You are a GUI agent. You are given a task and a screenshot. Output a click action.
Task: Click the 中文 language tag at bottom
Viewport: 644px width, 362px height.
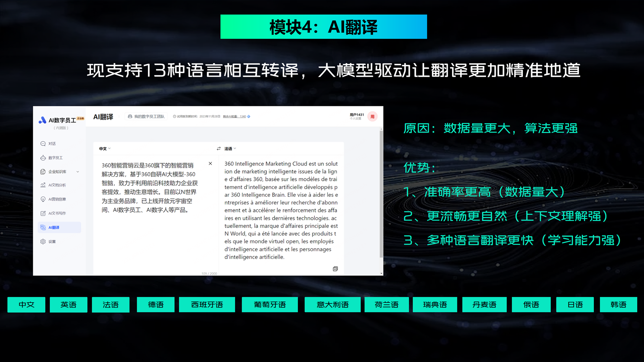pos(26,305)
